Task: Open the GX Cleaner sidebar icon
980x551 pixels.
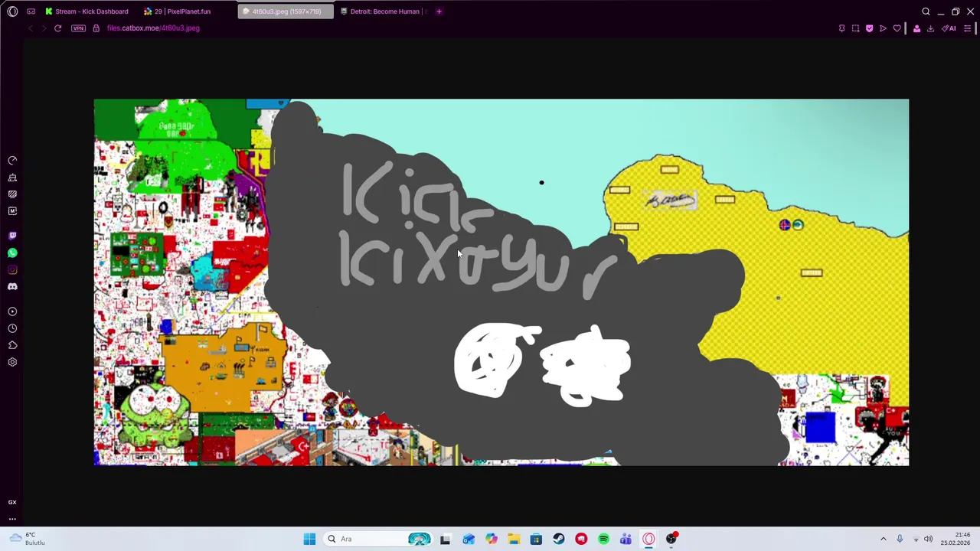Action: pos(12,178)
